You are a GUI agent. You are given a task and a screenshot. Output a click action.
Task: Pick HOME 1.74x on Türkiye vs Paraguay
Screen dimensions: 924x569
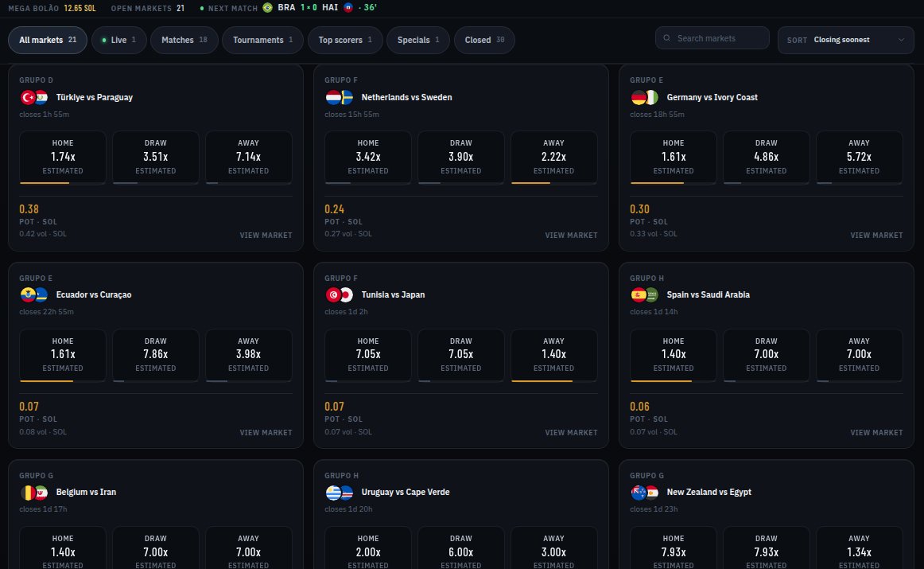click(63, 158)
